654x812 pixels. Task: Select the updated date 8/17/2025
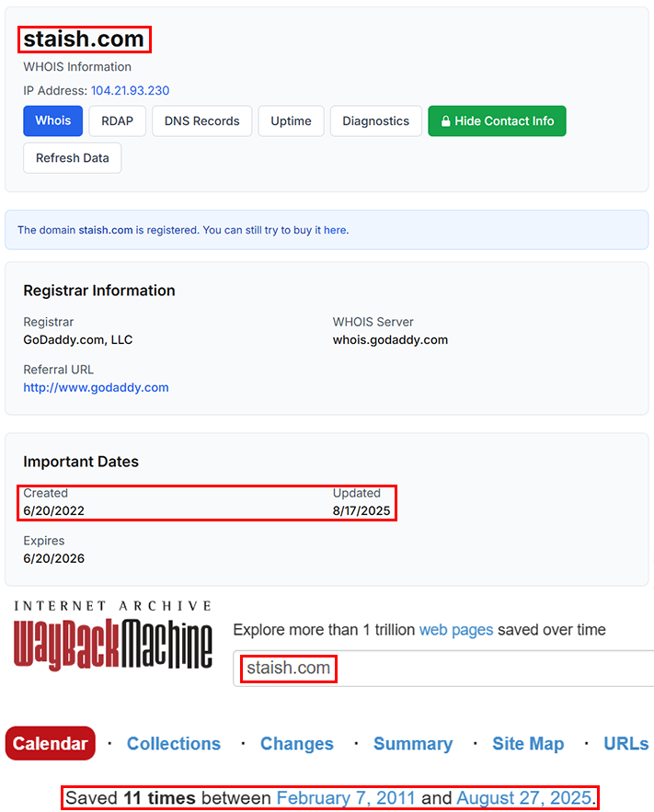[x=361, y=510]
